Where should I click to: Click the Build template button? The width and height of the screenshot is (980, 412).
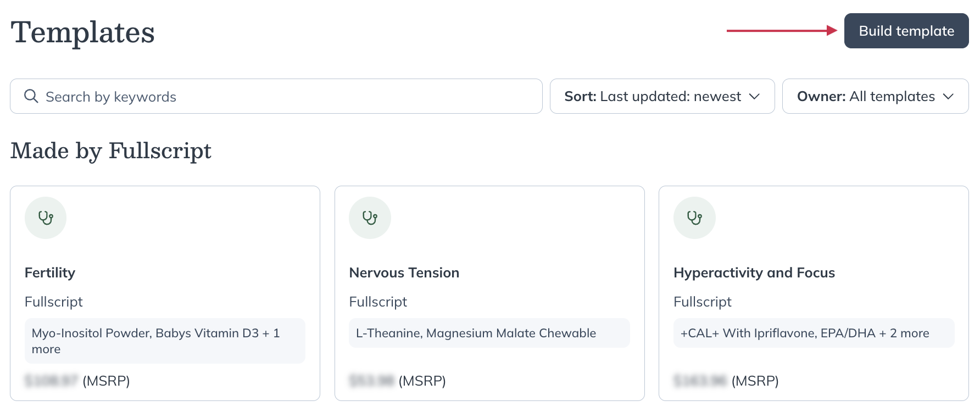(906, 31)
